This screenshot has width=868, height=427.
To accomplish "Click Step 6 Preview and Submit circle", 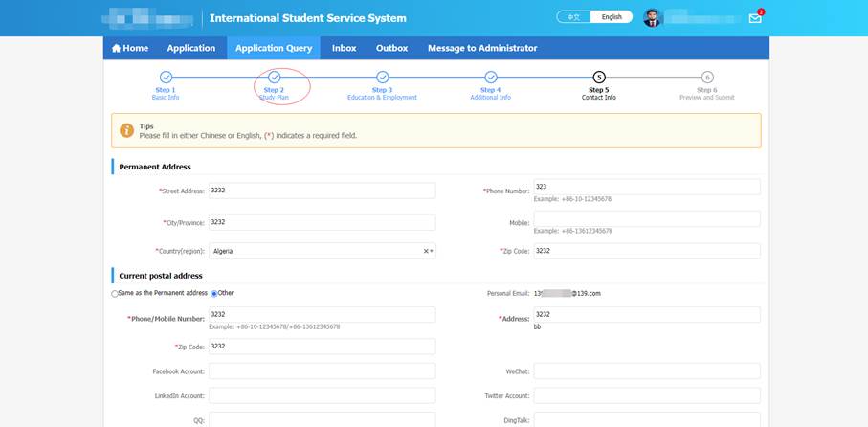I will tap(707, 77).
